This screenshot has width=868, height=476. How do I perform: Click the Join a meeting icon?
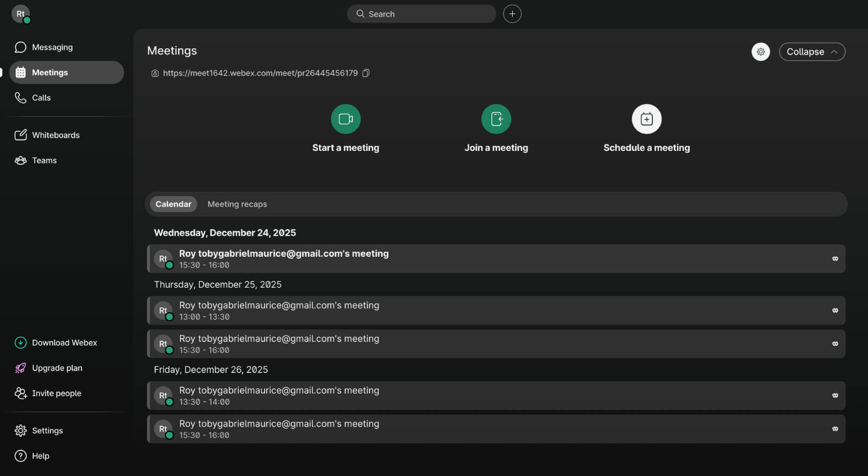tap(496, 119)
